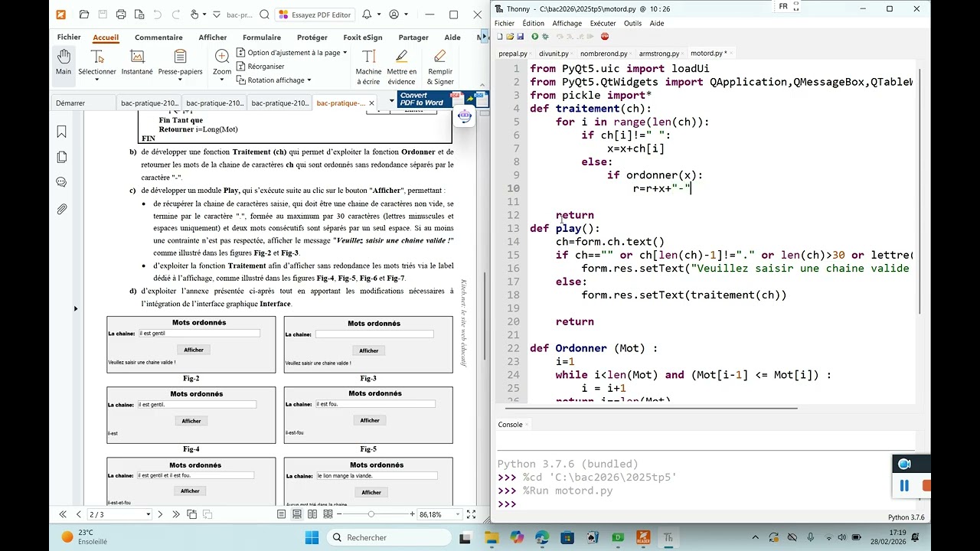
Task: Open a file in Foxit toolbar
Action: (84, 15)
